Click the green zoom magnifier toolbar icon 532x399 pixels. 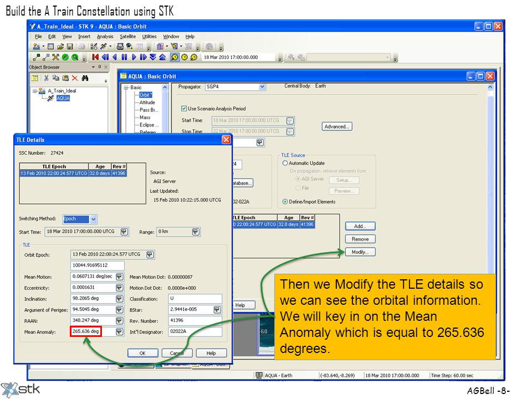75,57
